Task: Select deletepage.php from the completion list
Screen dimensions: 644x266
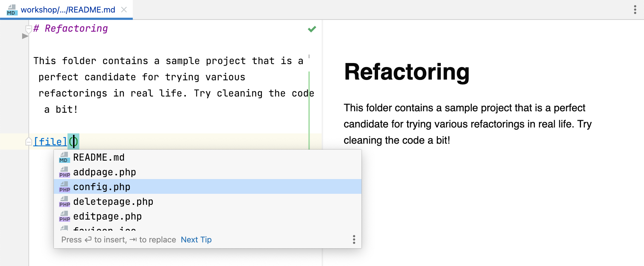Action: click(x=113, y=202)
